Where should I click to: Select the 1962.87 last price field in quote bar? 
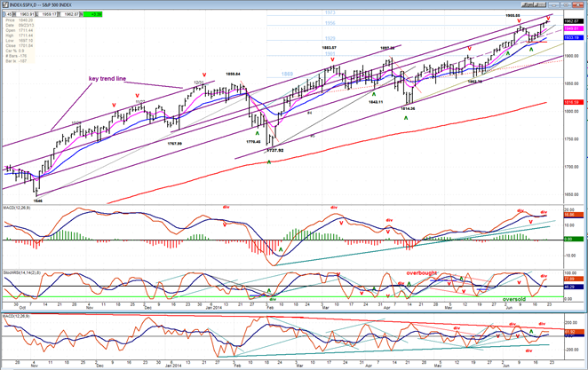pyautogui.click(x=71, y=14)
